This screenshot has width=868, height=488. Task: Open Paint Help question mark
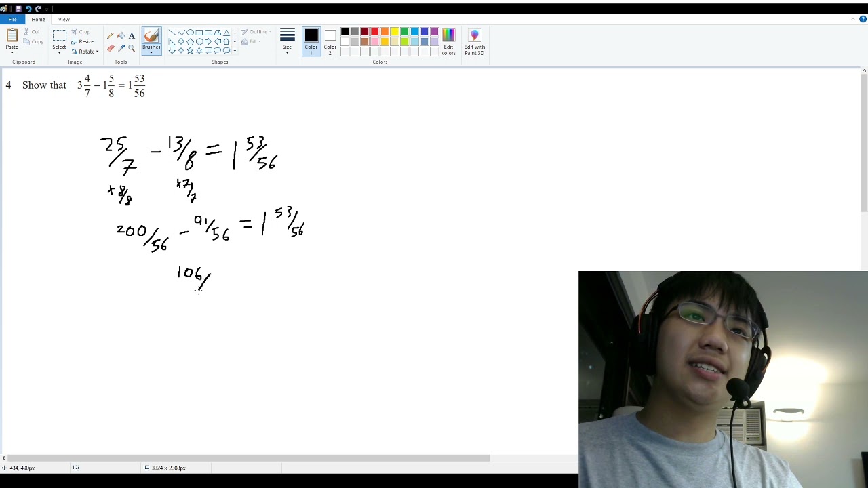coord(863,19)
